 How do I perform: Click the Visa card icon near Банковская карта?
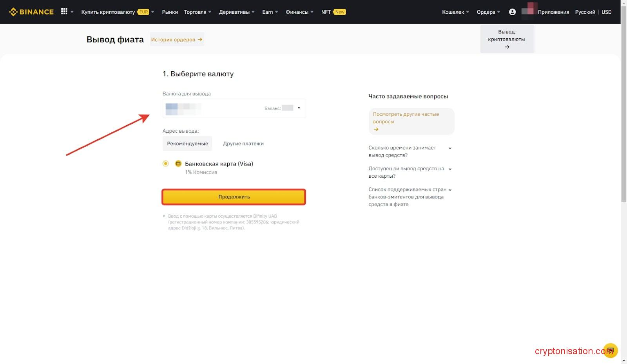tap(178, 164)
